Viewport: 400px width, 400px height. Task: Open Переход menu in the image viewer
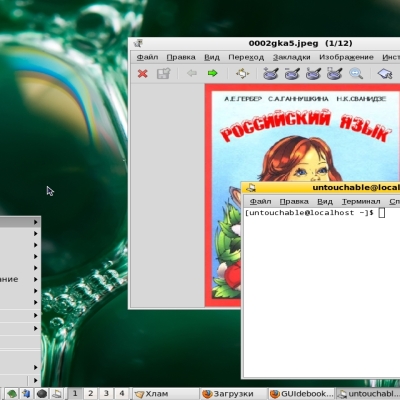coord(246,57)
